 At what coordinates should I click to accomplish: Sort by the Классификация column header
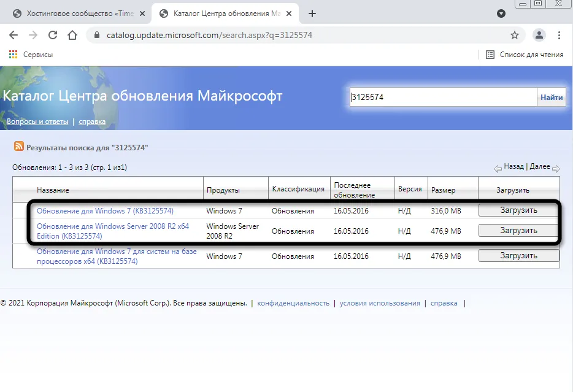[x=298, y=189]
